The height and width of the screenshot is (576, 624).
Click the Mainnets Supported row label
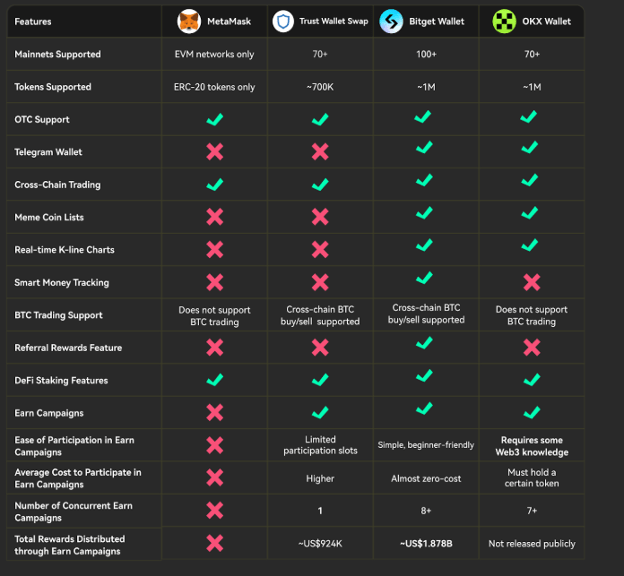point(57,54)
